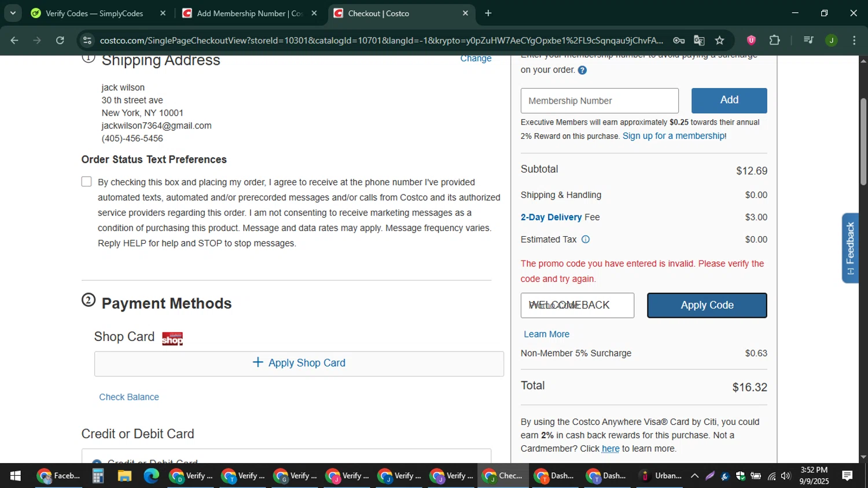Open the notification center icon
The width and height of the screenshot is (868, 488).
point(847,476)
